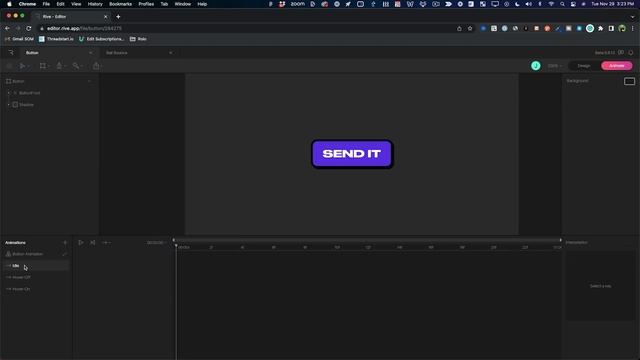Open Chrome File menu

point(46,4)
